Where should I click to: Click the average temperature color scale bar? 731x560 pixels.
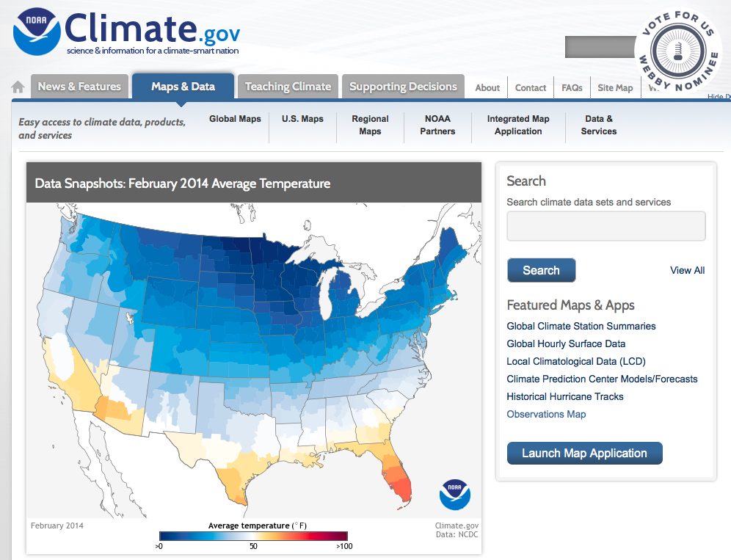coord(253,536)
